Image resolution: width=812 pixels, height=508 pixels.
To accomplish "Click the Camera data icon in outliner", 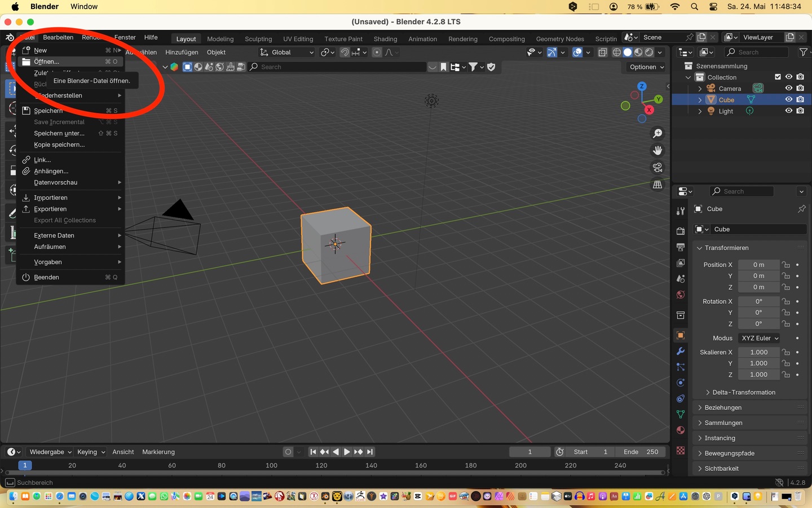I will pos(758,89).
